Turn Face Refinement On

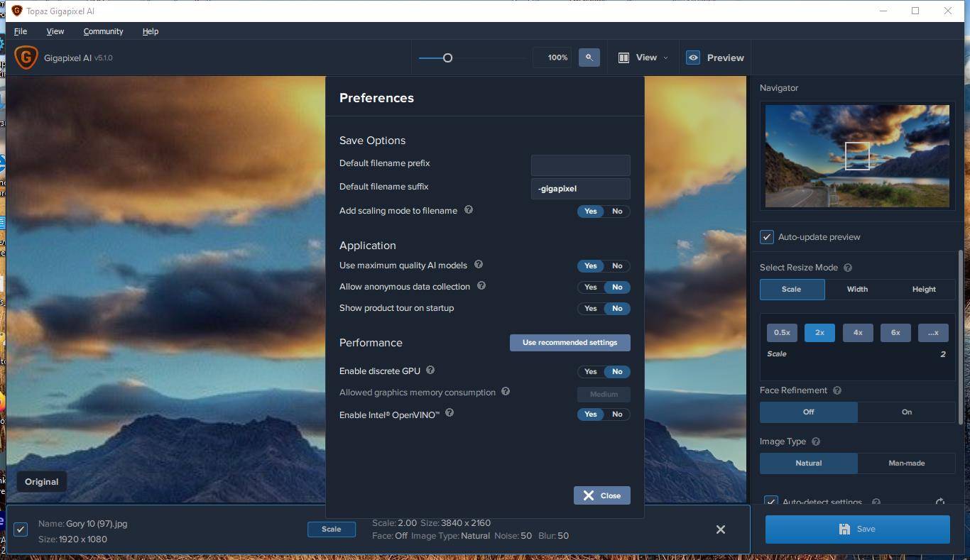pyautogui.click(x=907, y=412)
